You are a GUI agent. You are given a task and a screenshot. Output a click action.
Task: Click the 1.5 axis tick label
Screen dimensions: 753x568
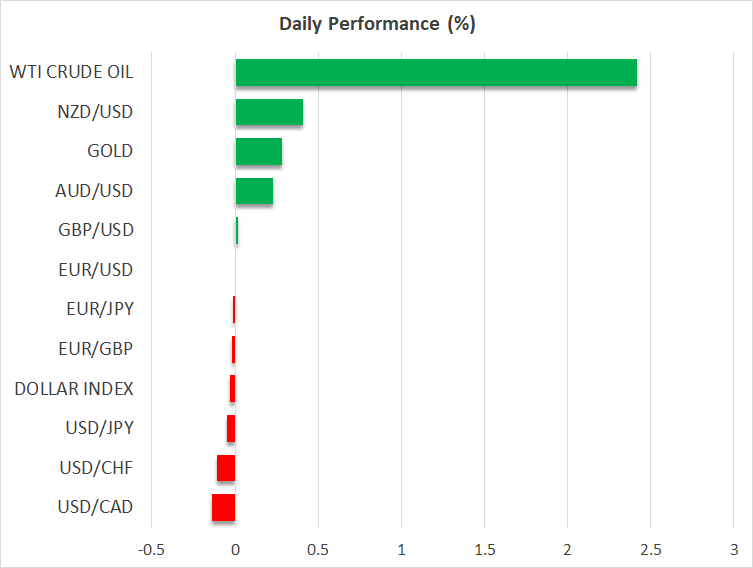coord(484,550)
